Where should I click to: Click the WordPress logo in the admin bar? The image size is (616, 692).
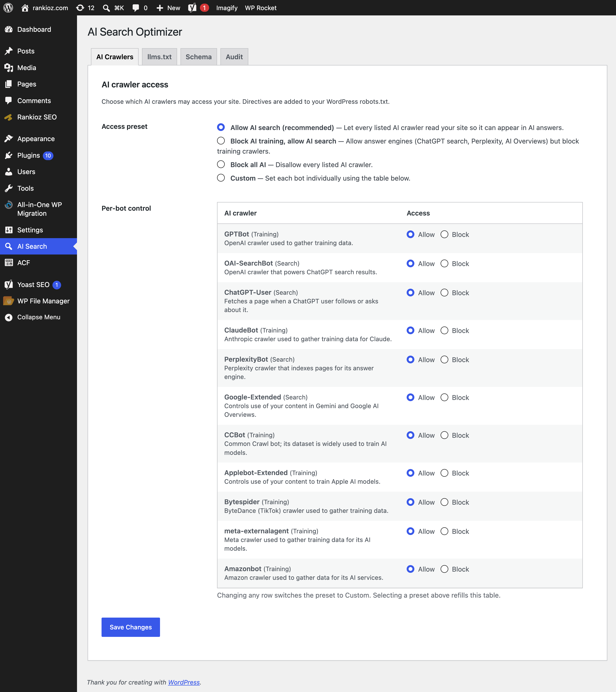(8, 8)
